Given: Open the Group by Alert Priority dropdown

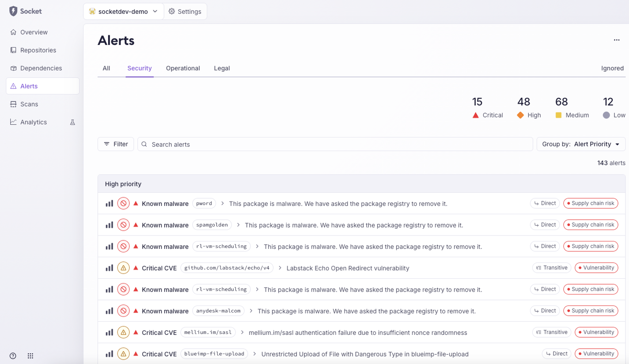Looking at the screenshot, I should (x=581, y=144).
